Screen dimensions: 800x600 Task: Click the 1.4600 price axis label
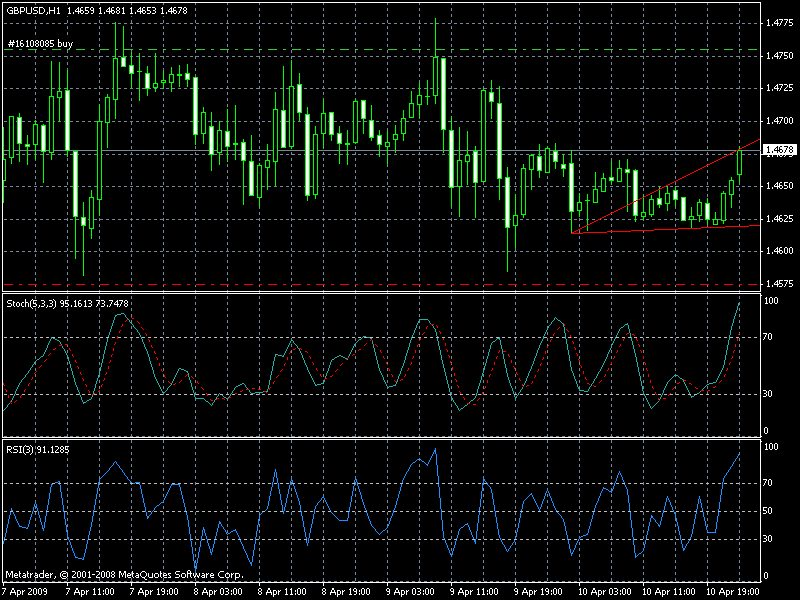780,251
